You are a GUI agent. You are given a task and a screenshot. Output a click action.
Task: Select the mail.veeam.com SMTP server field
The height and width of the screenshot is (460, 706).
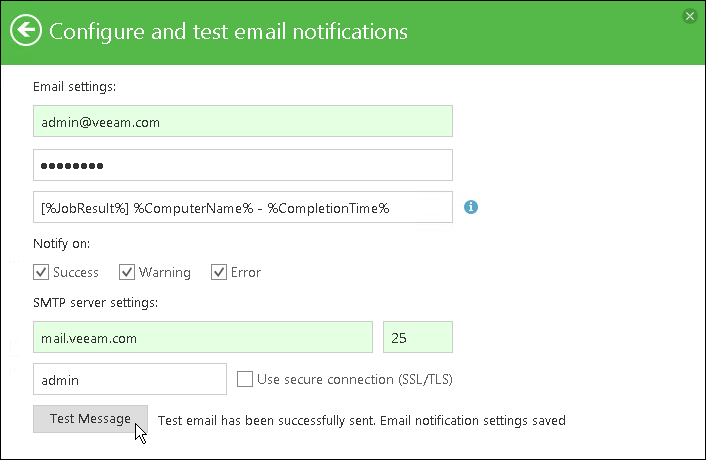(x=203, y=338)
